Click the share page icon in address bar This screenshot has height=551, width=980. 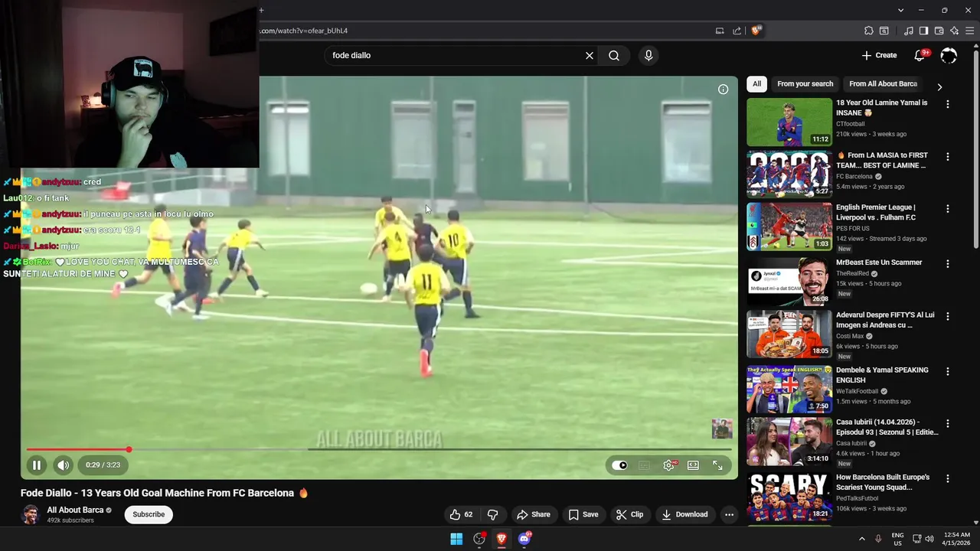coord(737,31)
